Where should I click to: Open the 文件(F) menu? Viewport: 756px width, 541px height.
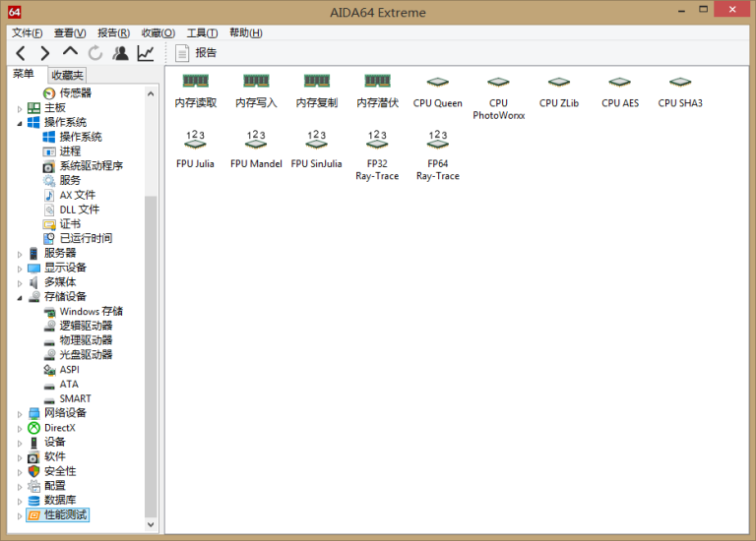pyautogui.click(x=27, y=32)
